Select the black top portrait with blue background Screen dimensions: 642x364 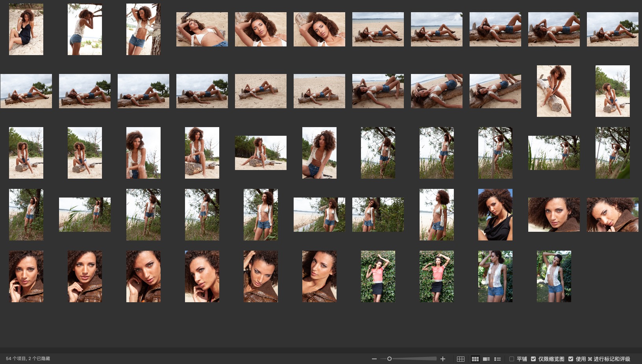click(x=495, y=214)
